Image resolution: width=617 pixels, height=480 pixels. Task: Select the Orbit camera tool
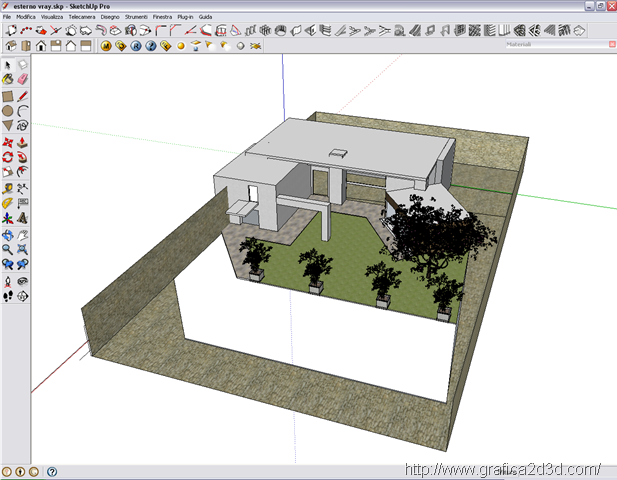(x=8, y=234)
